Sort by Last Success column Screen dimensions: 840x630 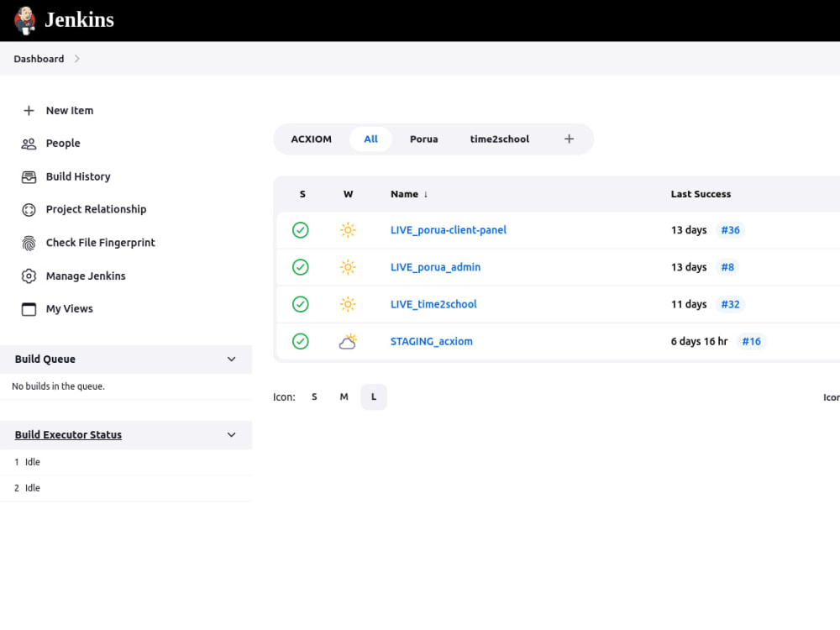701,195
